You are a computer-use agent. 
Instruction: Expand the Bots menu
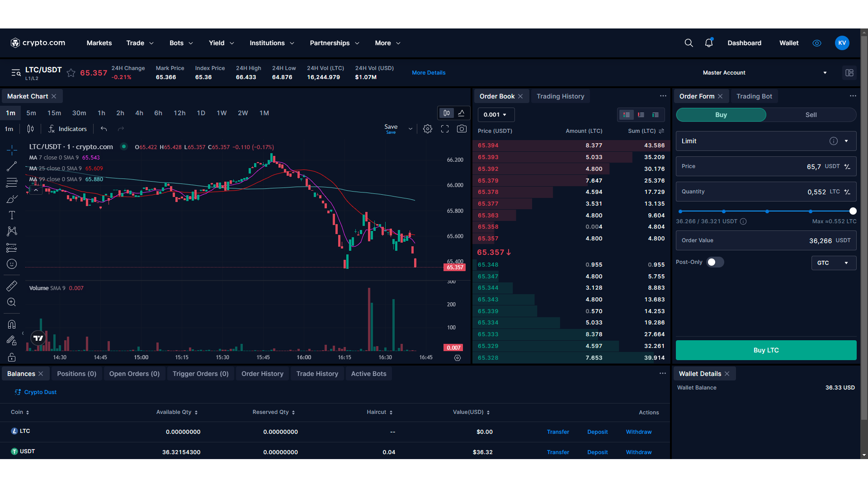181,43
